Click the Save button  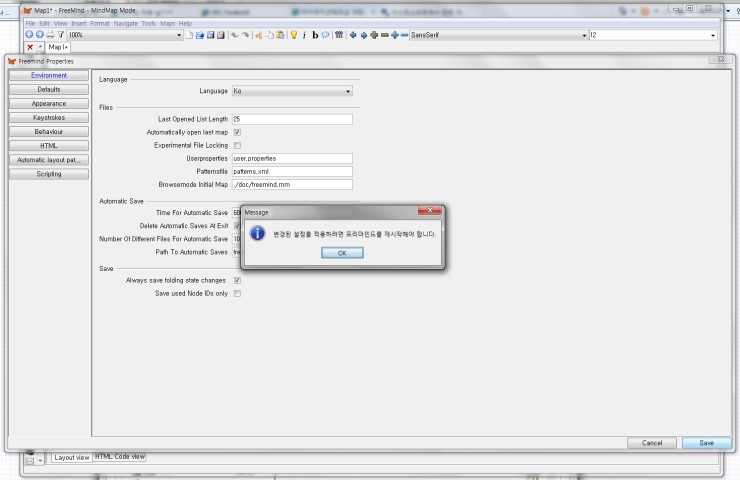click(706, 442)
